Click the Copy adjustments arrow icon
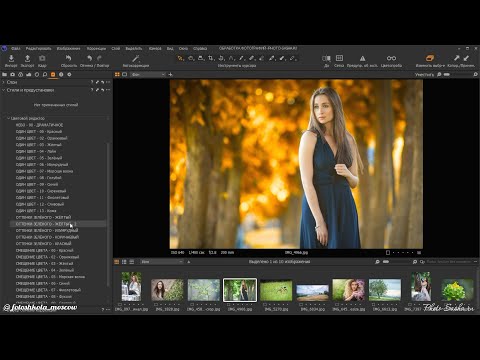Screen dimensions: 480x360 coord(457,58)
